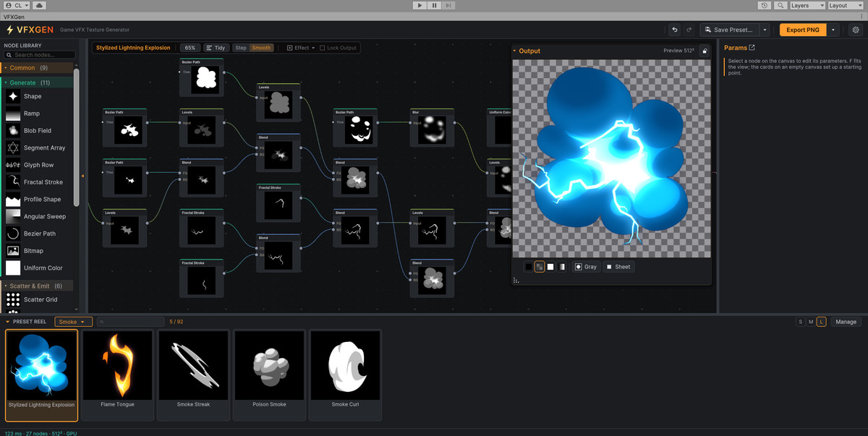
Task: Collapse the Common category
Action: (36, 68)
